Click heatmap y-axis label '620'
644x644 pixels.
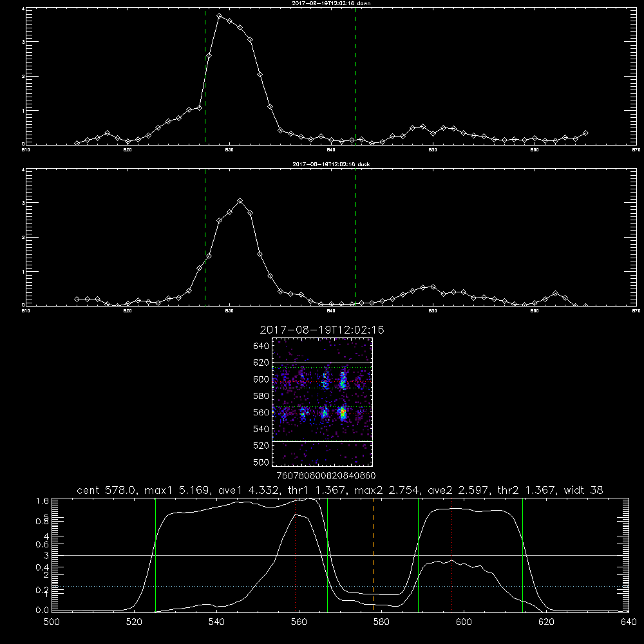[x=261, y=363]
